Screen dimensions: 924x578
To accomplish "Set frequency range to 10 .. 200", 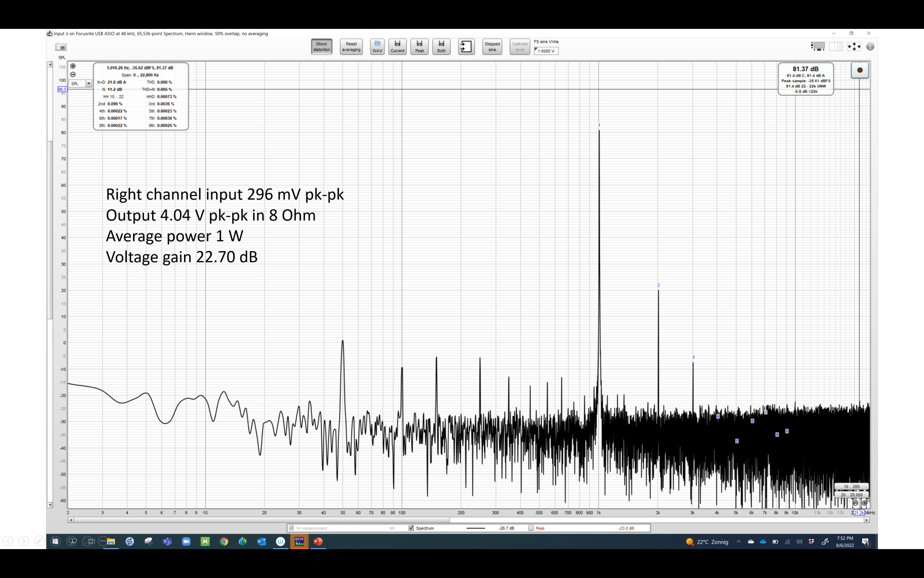I will (851, 487).
